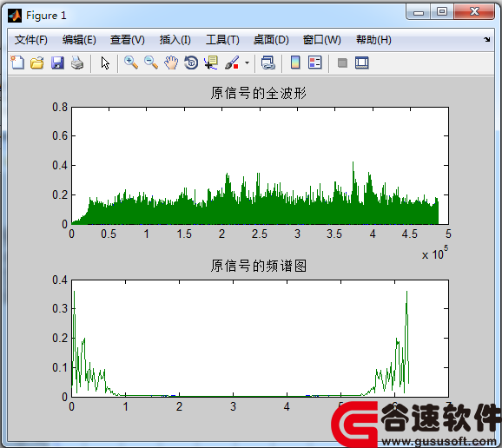Expand the brush color dropdown arrow
This screenshot has height=448, width=502.
pos(247,63)
